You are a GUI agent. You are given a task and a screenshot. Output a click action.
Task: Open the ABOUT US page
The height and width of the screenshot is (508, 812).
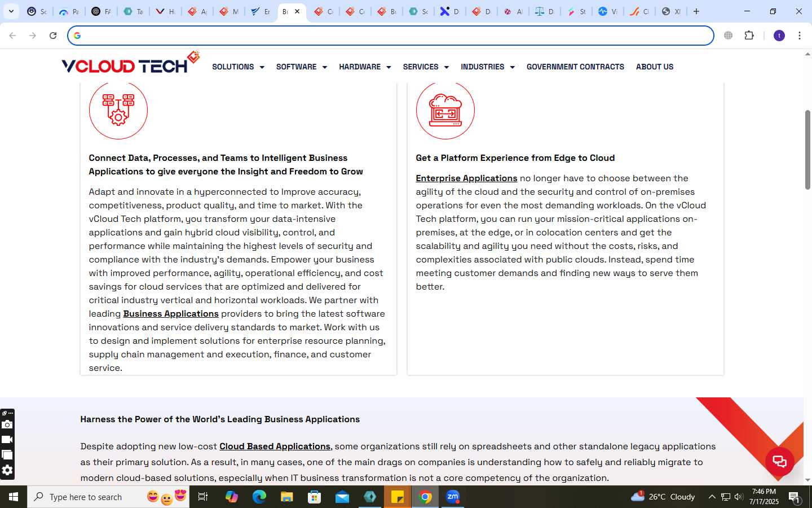click(x=655, y=67)
